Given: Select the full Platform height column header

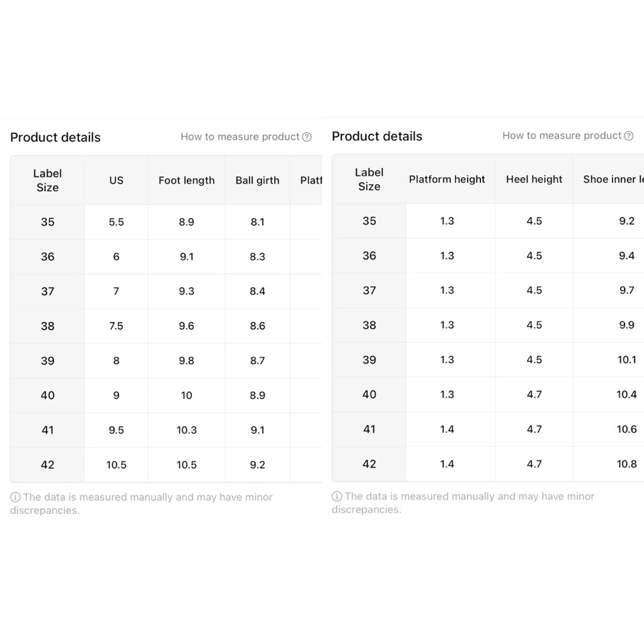Looking at the screenshot, I should (x=447, y=179).
